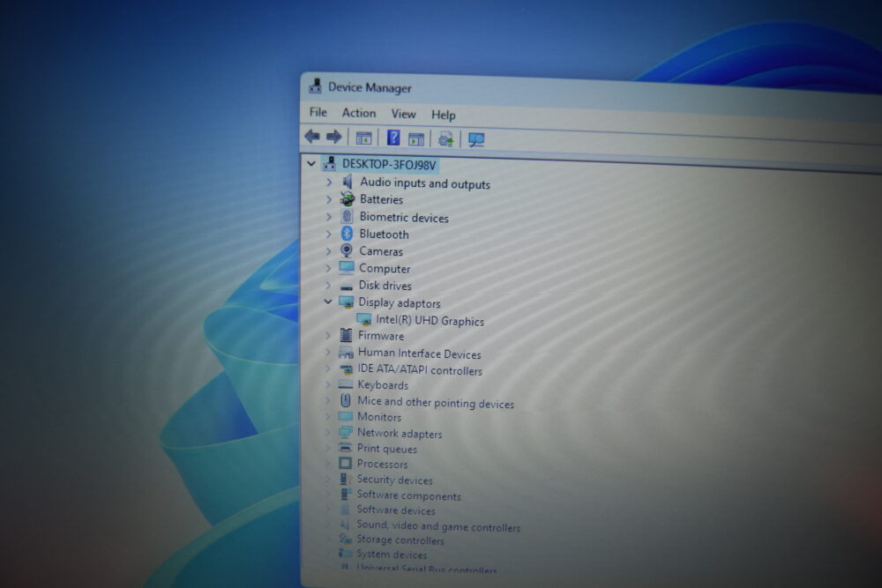Expand the Disk drives category
This screenshot has width=882, height=588.
point(328,286)
